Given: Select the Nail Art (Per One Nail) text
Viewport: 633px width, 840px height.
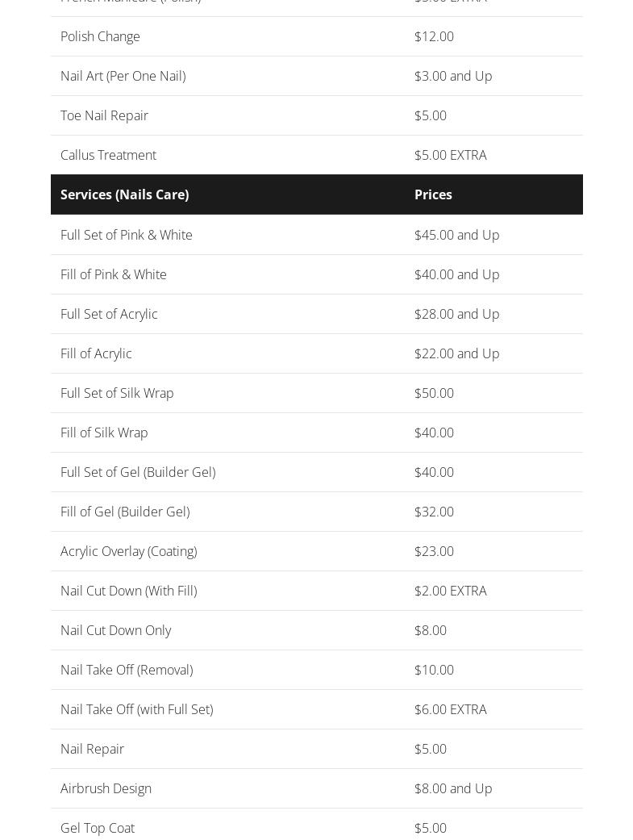Looking at the screenshot, I should (123, 76).
